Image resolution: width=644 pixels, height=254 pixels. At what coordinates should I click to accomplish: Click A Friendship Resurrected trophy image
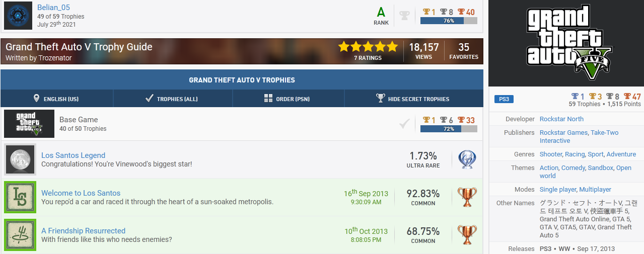click(x=20, y=235)
